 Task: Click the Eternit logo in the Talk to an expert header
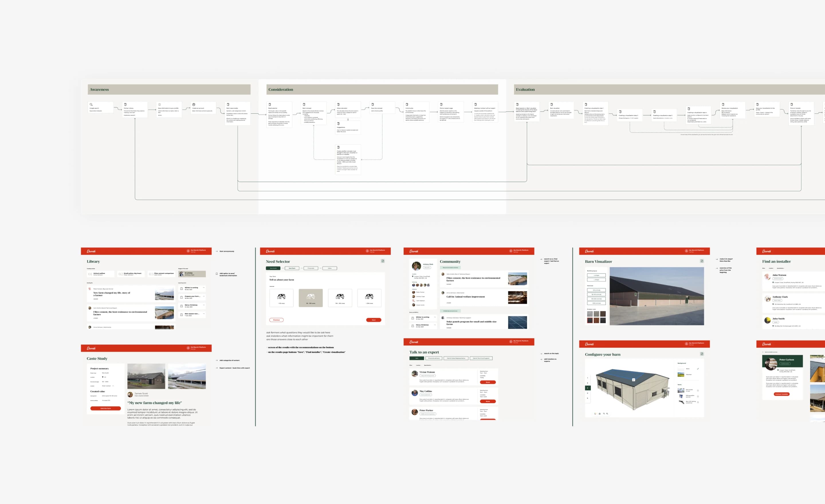click(x=414, y=342)
